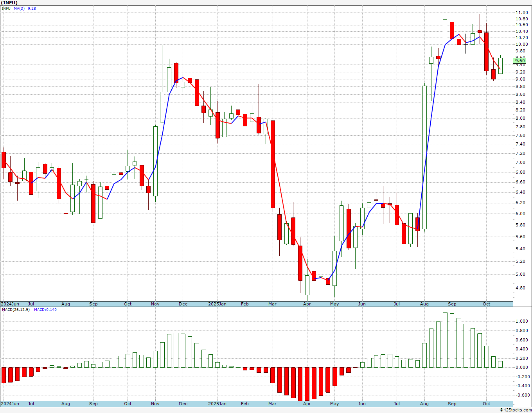Click the 0.600 MACD axis label

point(521,339)
